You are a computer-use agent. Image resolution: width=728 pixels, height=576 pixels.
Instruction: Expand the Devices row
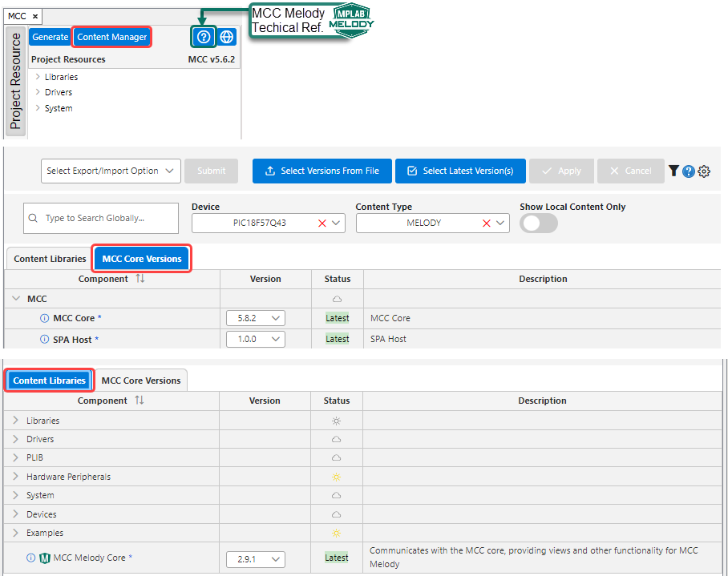tap(16, 514)
